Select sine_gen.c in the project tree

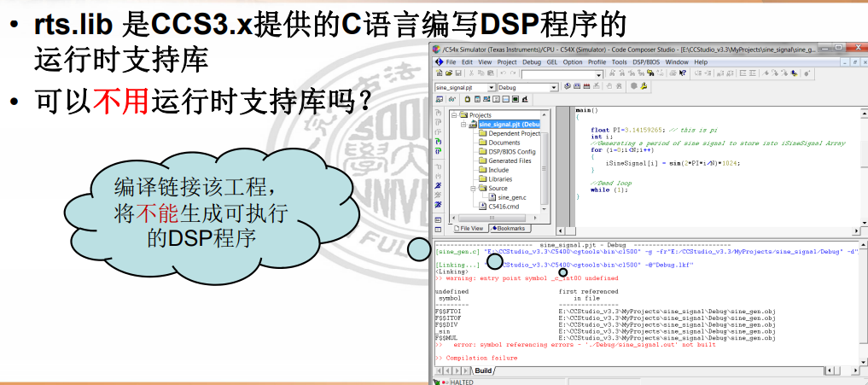coord(505,197)
